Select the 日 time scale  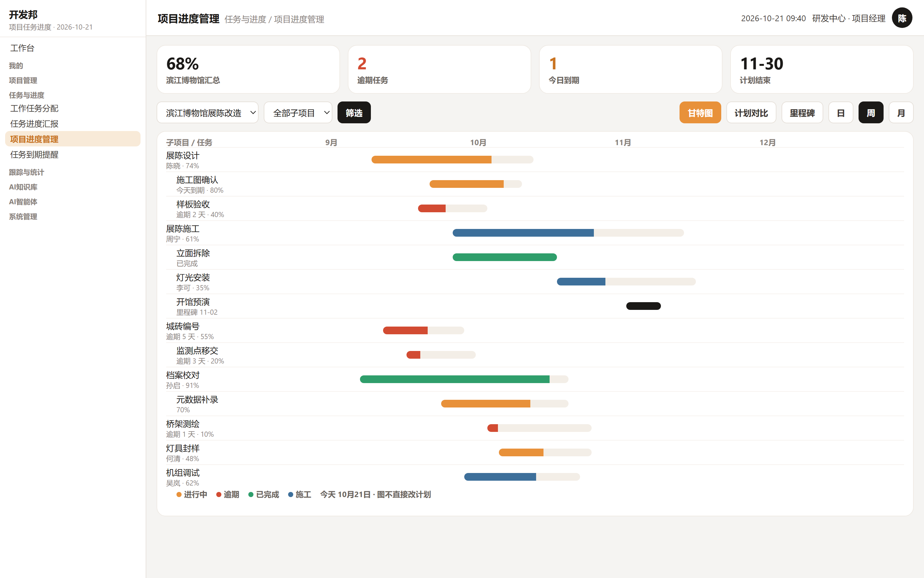point(840,113)
